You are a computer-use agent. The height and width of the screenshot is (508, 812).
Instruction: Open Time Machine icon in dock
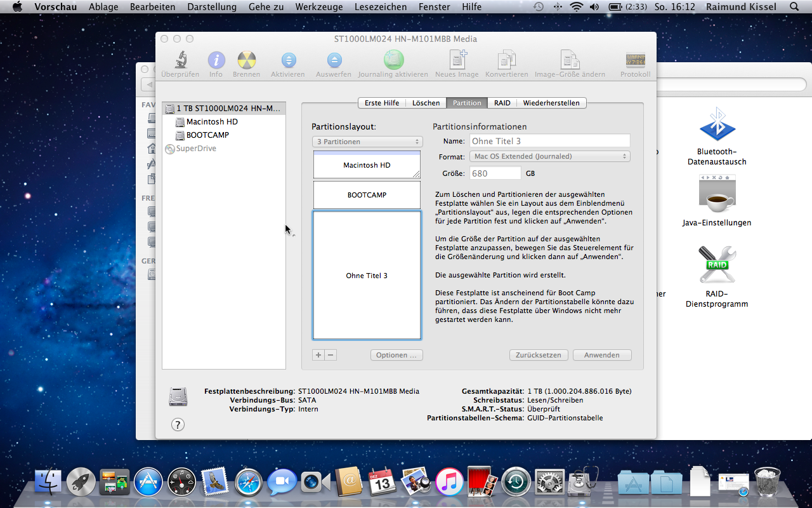click(516, 482)
